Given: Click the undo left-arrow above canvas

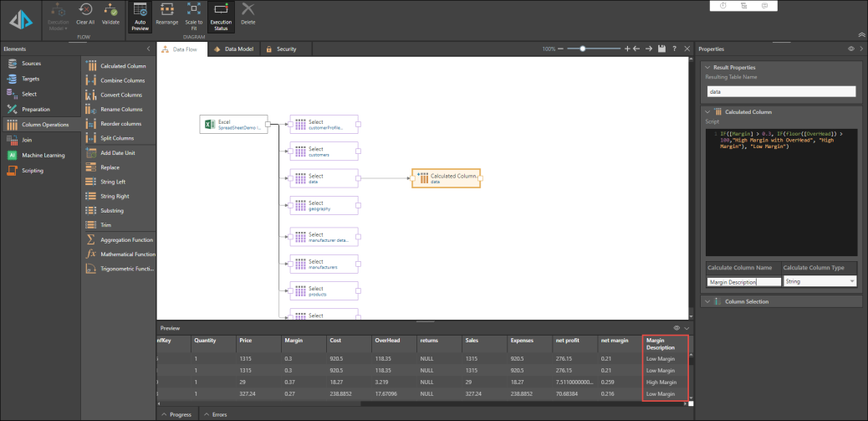Looking at the screenshot, I should click(x=636, y=49).
